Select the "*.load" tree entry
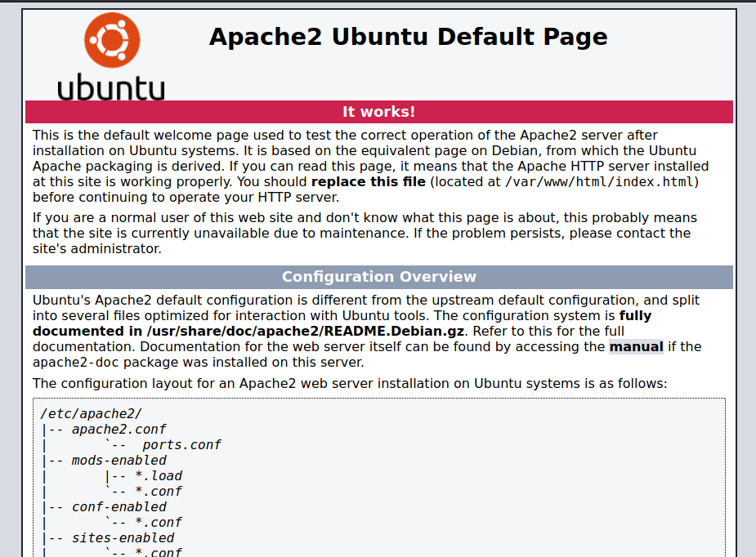The width and height of the screenshot is (756, 557). tap(159, 476)
